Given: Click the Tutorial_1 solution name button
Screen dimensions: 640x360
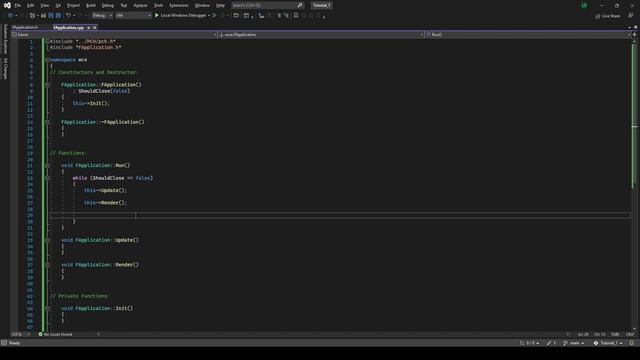Looking at the screenshot, I should (322, 5).
